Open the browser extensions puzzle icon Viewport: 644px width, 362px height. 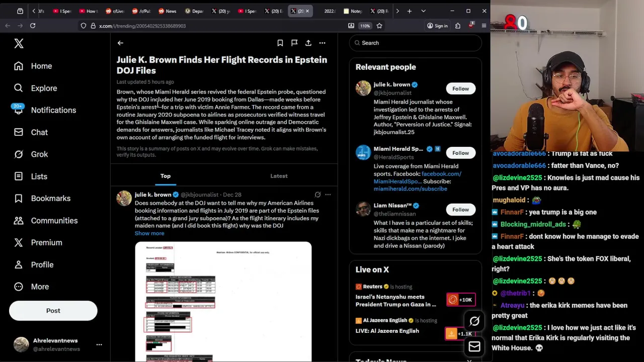pyautogui.click(x=458, y=26)
